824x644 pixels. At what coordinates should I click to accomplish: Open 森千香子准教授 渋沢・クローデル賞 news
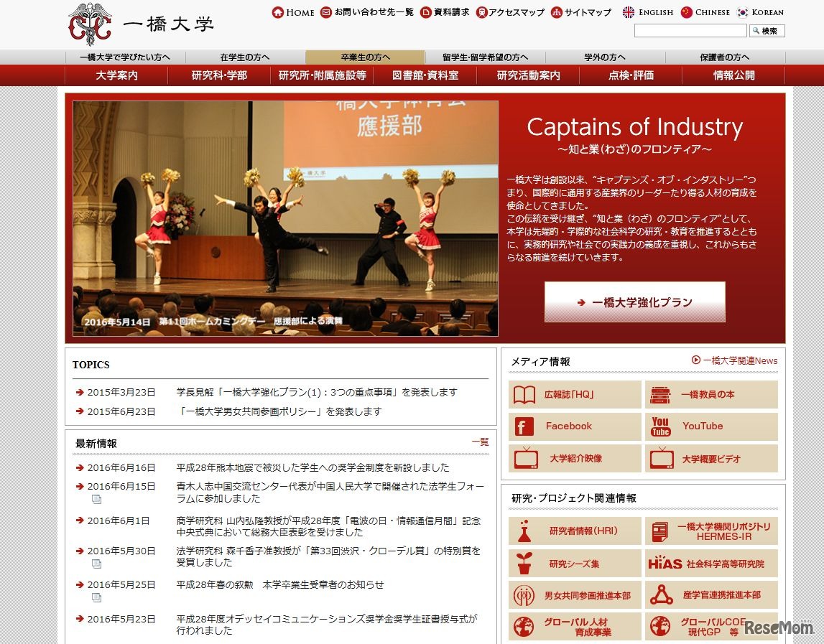click(x=328, y=556)
